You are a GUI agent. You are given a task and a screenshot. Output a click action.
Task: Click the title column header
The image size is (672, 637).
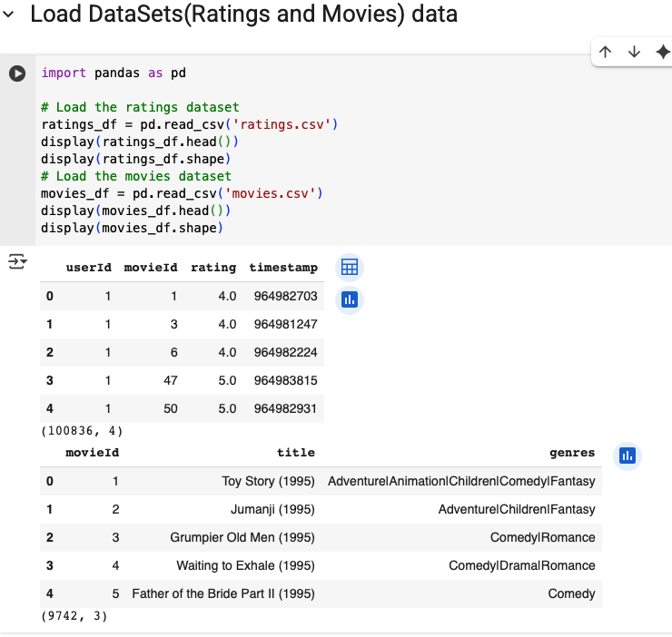(x=296, y=453)
